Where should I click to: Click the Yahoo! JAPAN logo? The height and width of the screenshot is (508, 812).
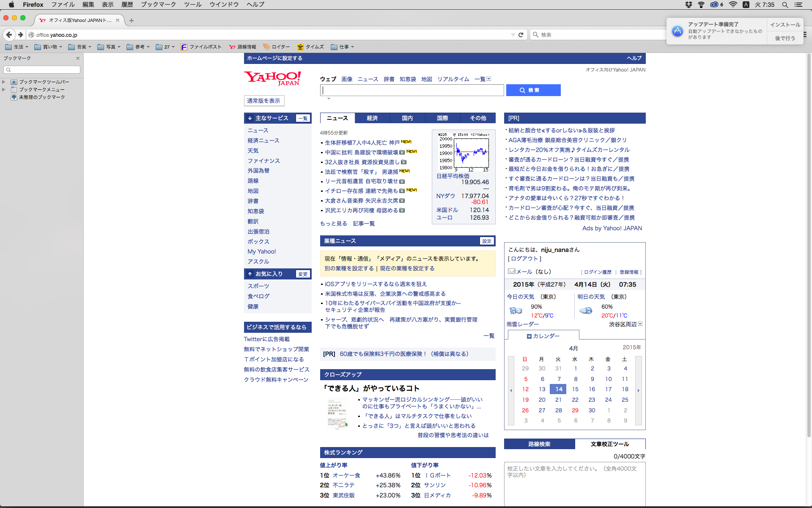click(272, 78)
